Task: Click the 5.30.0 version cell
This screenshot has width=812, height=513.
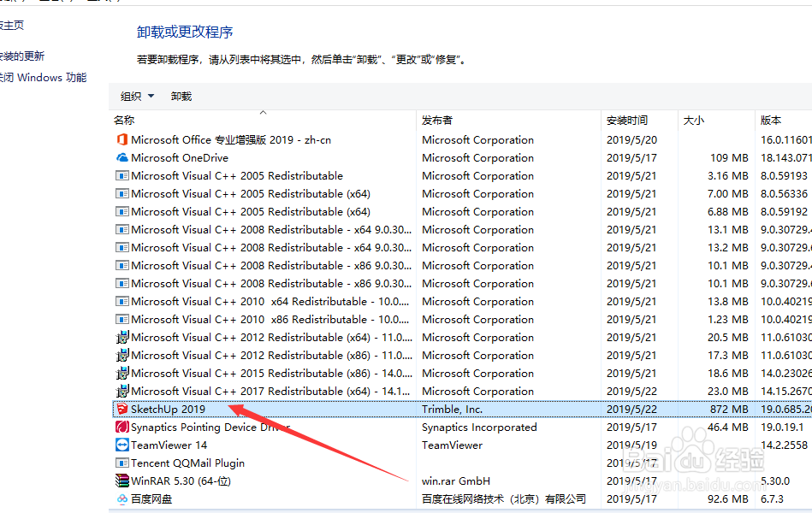Action: 774,481
